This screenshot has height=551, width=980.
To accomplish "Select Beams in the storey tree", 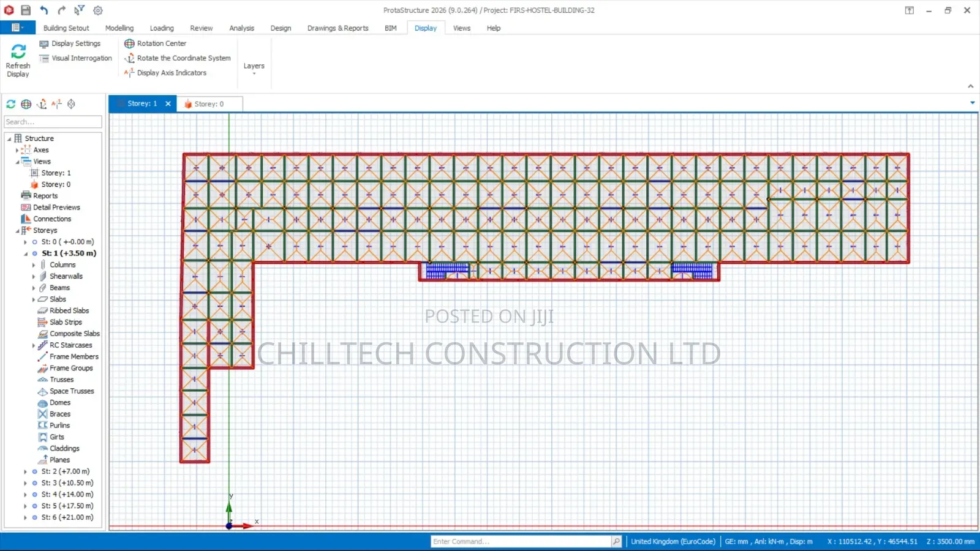I will point(59,288).
